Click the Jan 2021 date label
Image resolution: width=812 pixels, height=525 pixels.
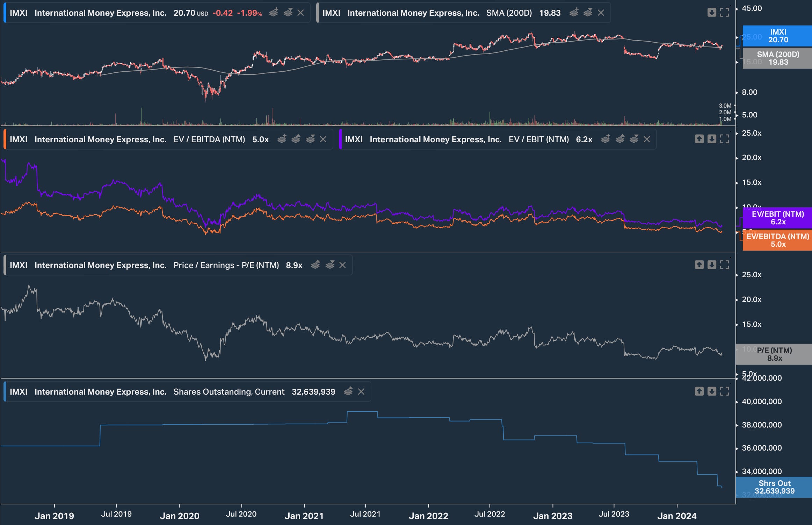(304, 516)
